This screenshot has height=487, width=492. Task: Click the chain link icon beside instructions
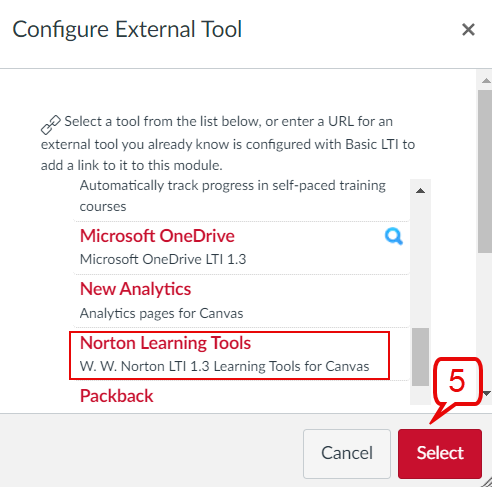[51, 125]
